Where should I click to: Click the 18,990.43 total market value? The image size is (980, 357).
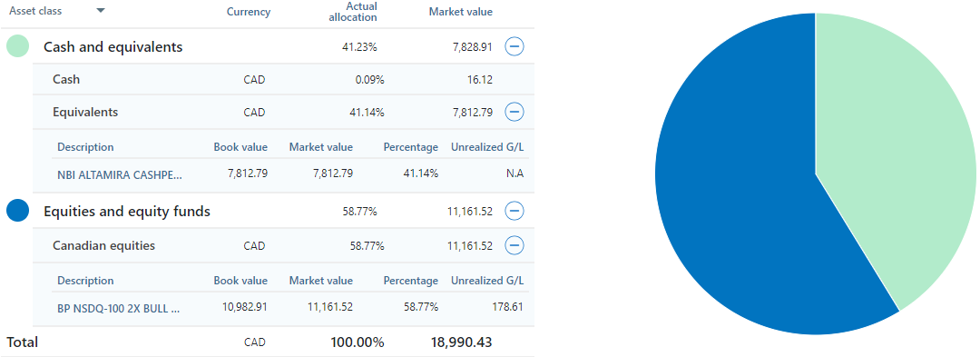point(461,342)
